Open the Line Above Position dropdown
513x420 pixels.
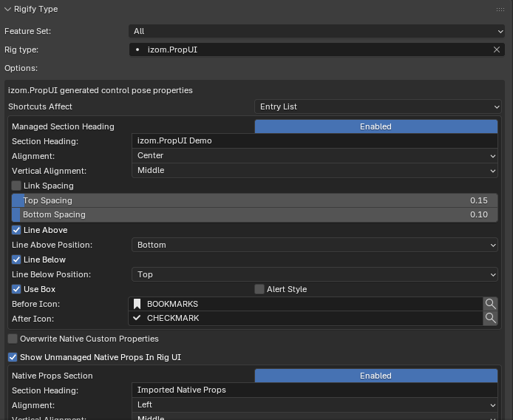tap(315, 245)
